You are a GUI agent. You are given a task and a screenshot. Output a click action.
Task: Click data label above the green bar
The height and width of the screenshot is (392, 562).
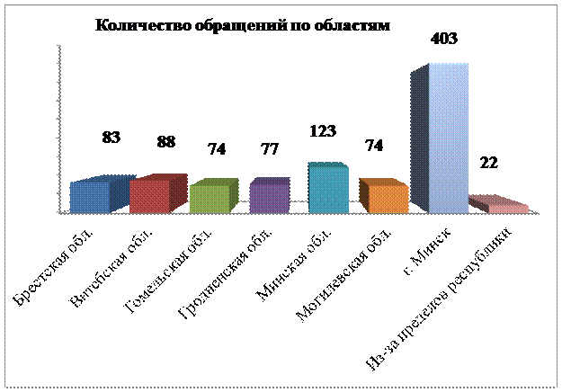[219, 148]
